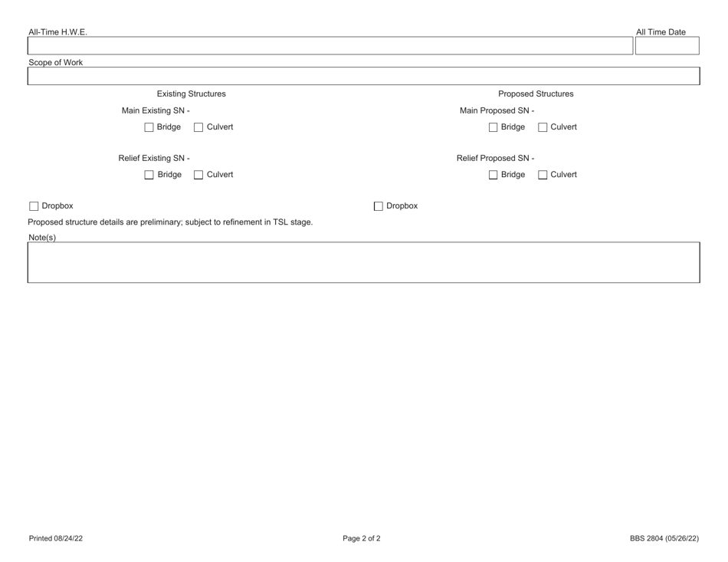Focus the Scope of Work text box
728x562 pixels.
pos(363,76)
